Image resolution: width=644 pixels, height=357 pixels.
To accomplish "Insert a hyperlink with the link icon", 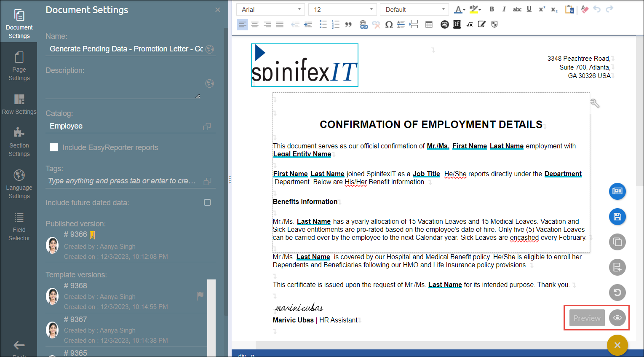I will click(x=363, y=24).
